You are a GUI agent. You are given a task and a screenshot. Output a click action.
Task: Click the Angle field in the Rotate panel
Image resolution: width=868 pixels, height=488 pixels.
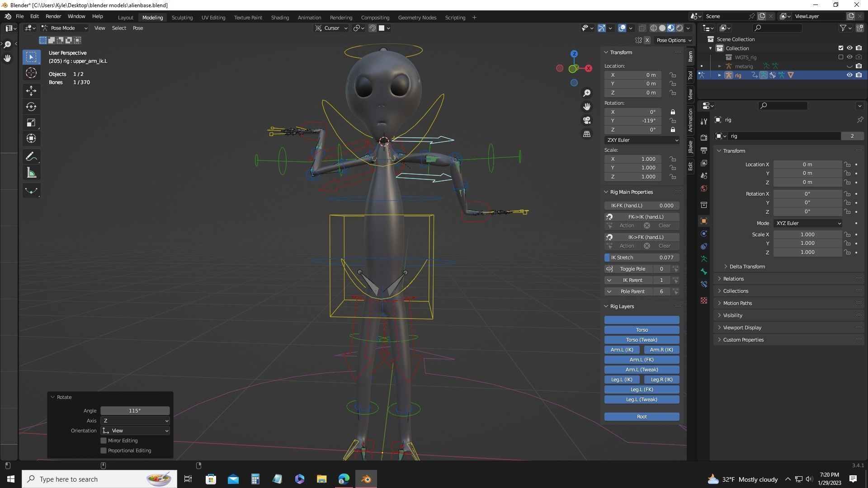135,410
